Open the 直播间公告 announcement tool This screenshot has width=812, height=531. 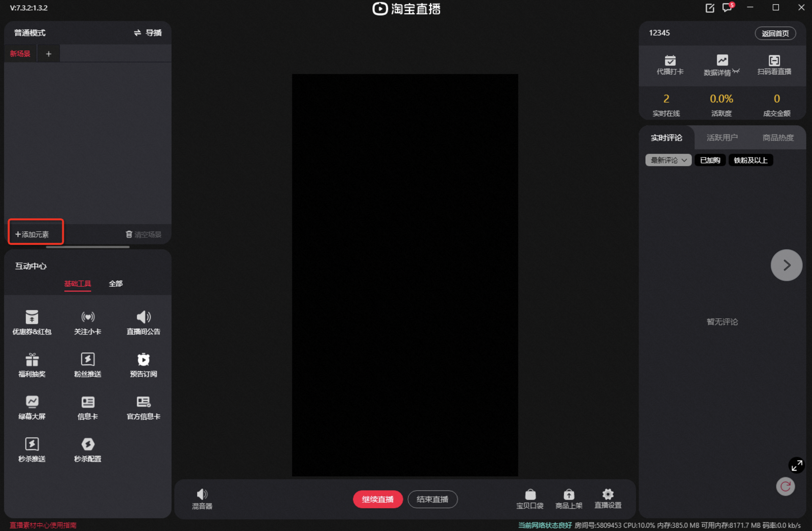click(x=143, y=323)
